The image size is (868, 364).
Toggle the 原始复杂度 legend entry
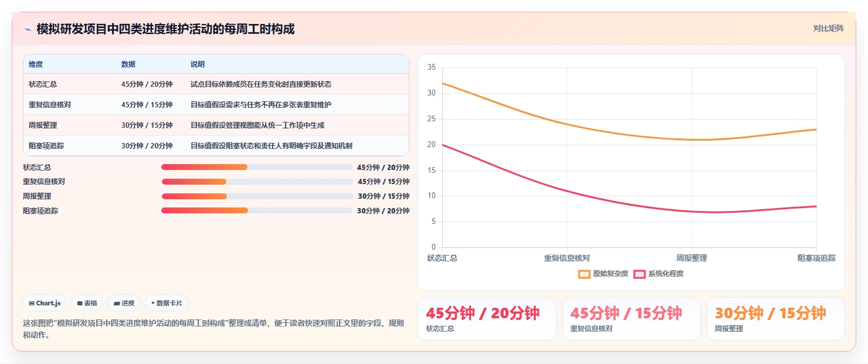pyautogui.click(x=603, y=274)
